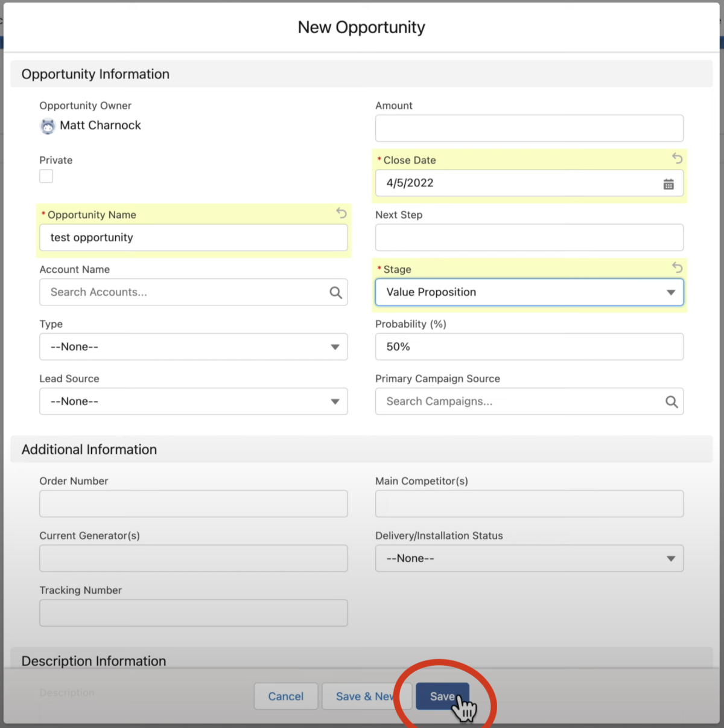The image size is (724, 728).
Task: Open the calendar picker for Close Date
Action: (668, 184)
